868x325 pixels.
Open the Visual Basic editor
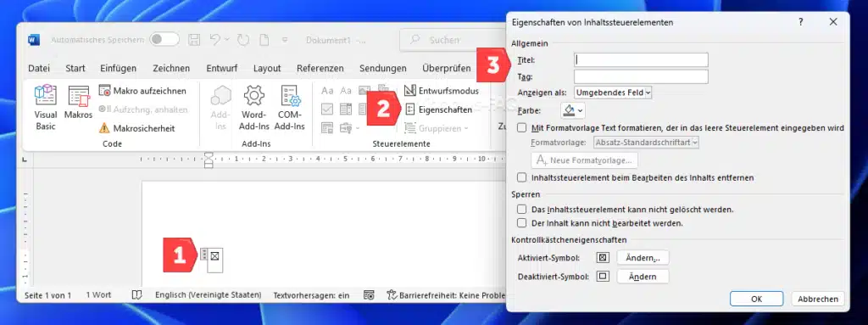pos(46,108)
